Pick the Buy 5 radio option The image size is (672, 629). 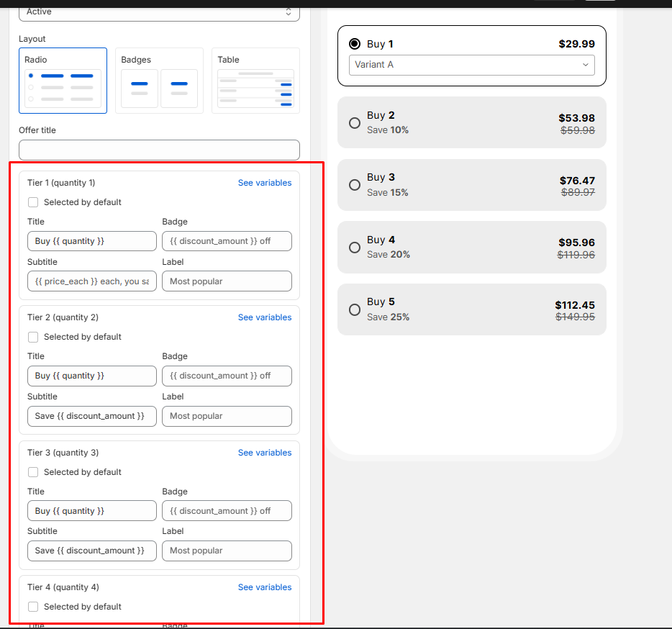coord(355,309)
